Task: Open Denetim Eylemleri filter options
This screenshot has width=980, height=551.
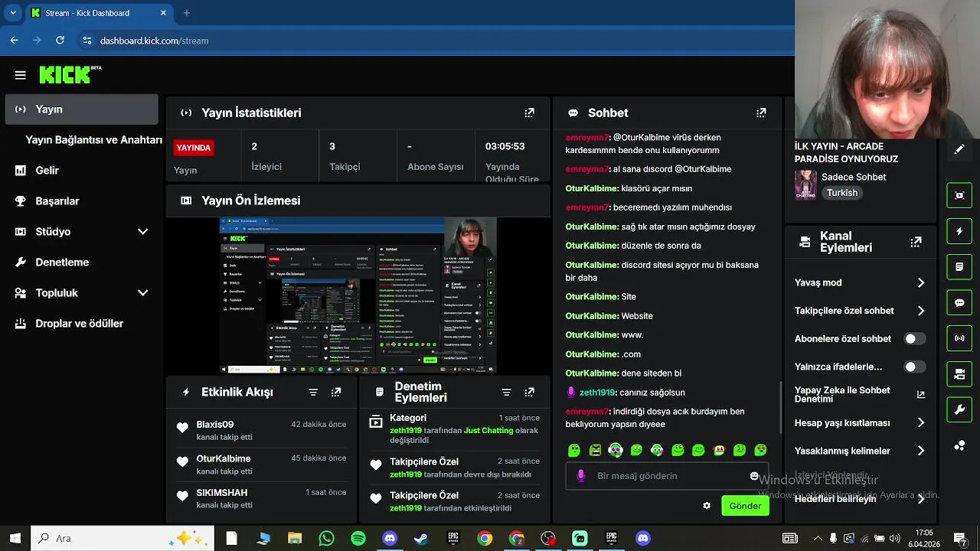Action: coord(506,392)
